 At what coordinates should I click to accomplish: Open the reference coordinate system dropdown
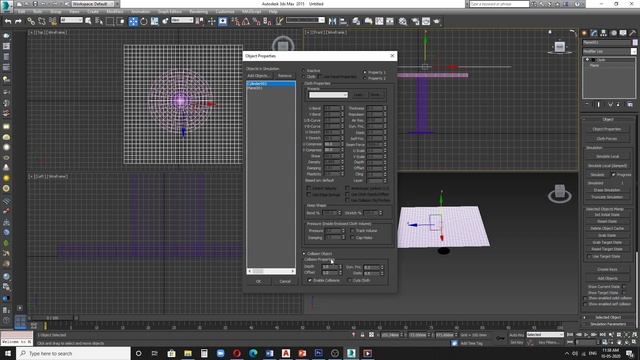[182, 20]
